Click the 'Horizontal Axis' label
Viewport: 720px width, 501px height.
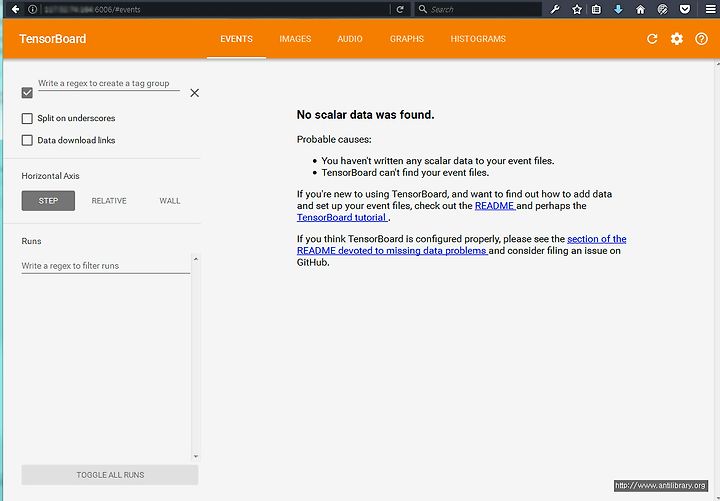tap(51, 176)
